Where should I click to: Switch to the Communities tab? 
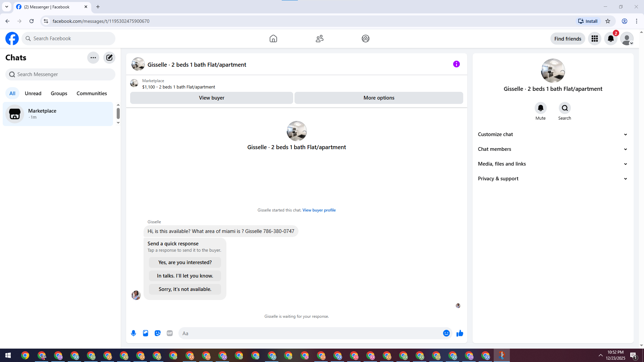pyautogui.click(x=92, y=94)
